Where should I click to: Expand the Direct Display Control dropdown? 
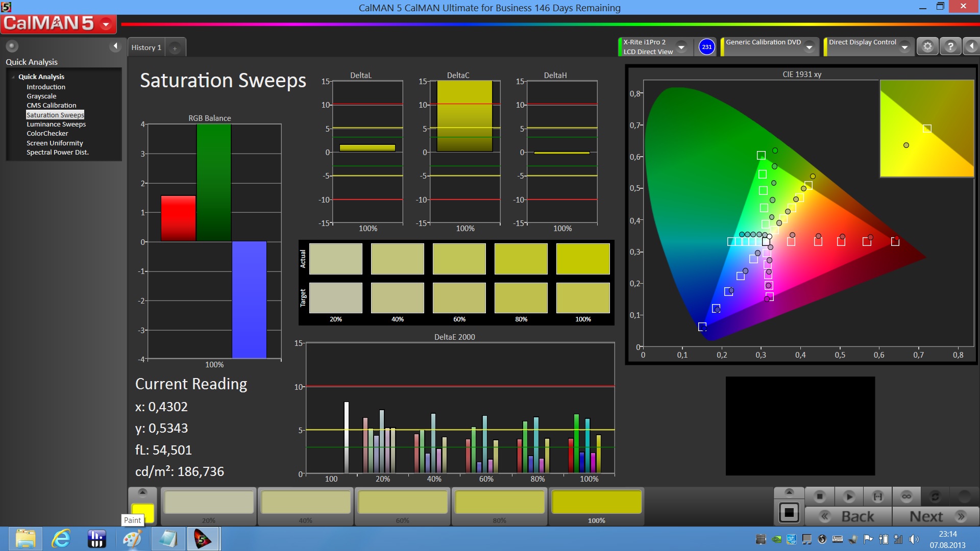tap(904, 47)
